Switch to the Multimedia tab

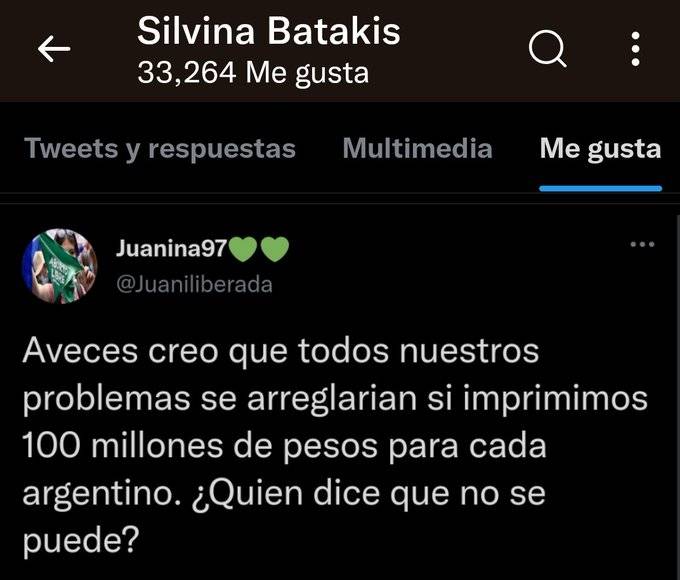point(418,148)
